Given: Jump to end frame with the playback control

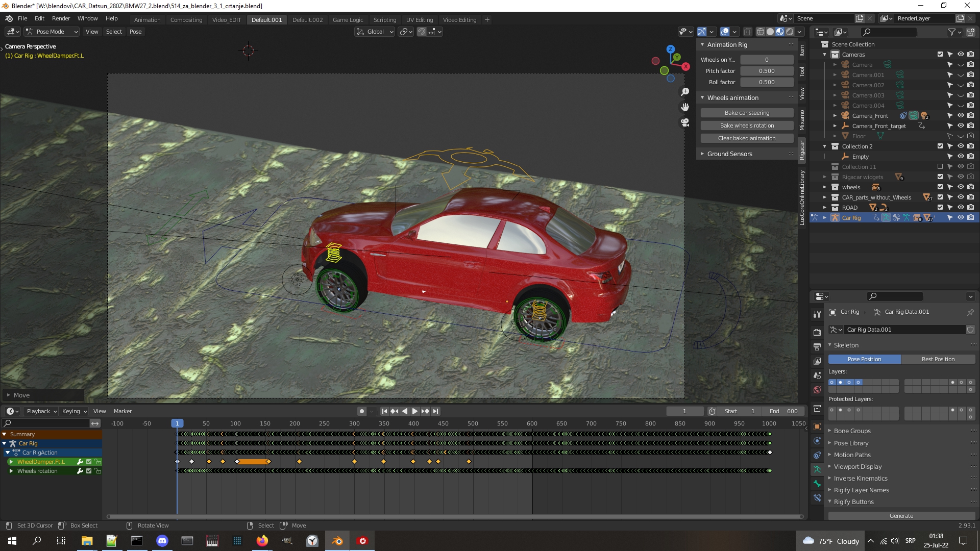Looking at the screenshot, I should (435, 411).
